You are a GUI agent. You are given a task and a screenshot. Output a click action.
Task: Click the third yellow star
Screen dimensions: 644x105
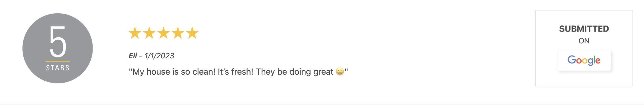[x=164, y=33]
